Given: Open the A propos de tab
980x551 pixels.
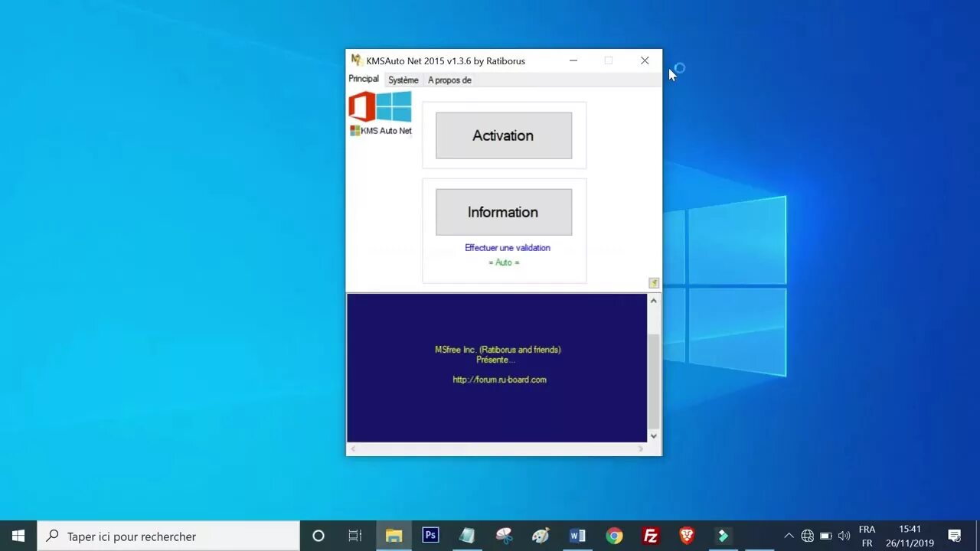Looking at the screenshot, I should point(449,80).
